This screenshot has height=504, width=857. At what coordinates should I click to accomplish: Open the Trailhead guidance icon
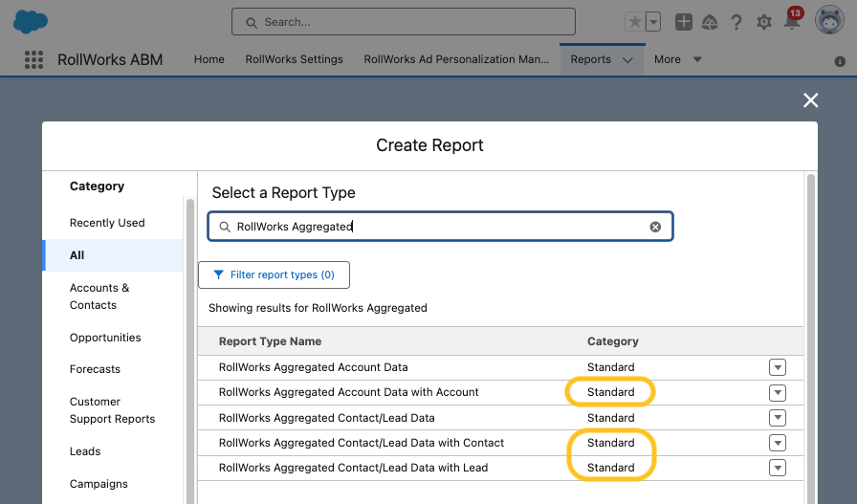tap(710, 22)
